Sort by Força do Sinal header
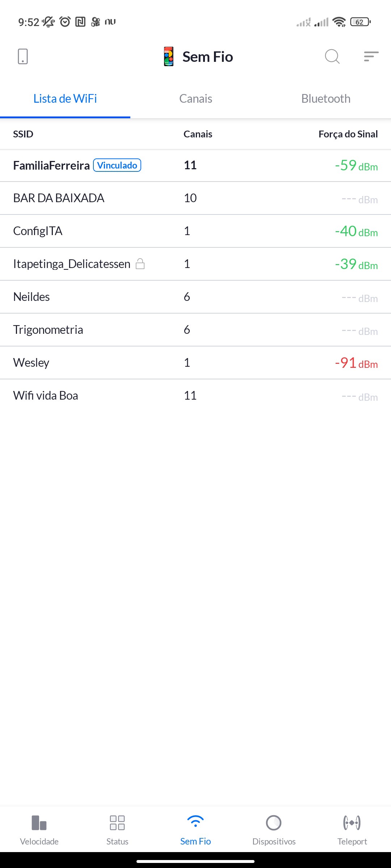The image size is (391, 868). (348, 134)
